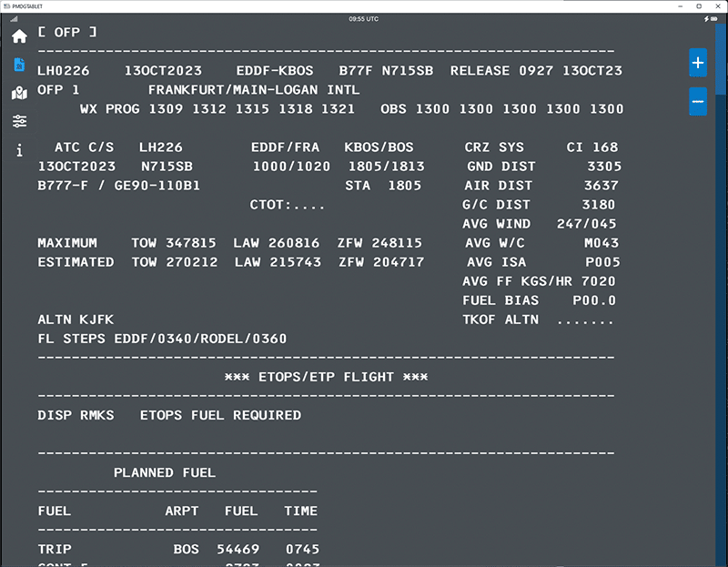Open the info page in sidebar
728x567 pixels.
pos(19,150)
